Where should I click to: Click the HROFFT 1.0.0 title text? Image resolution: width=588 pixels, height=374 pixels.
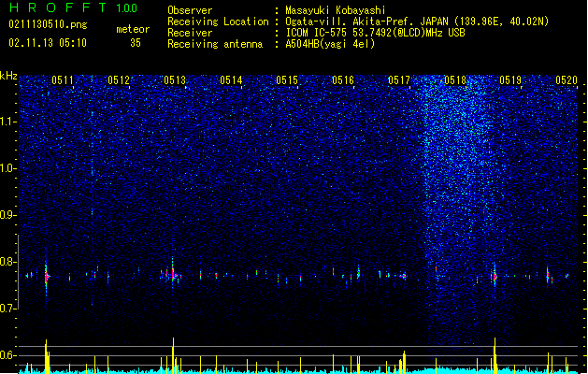tap(73, 7)
